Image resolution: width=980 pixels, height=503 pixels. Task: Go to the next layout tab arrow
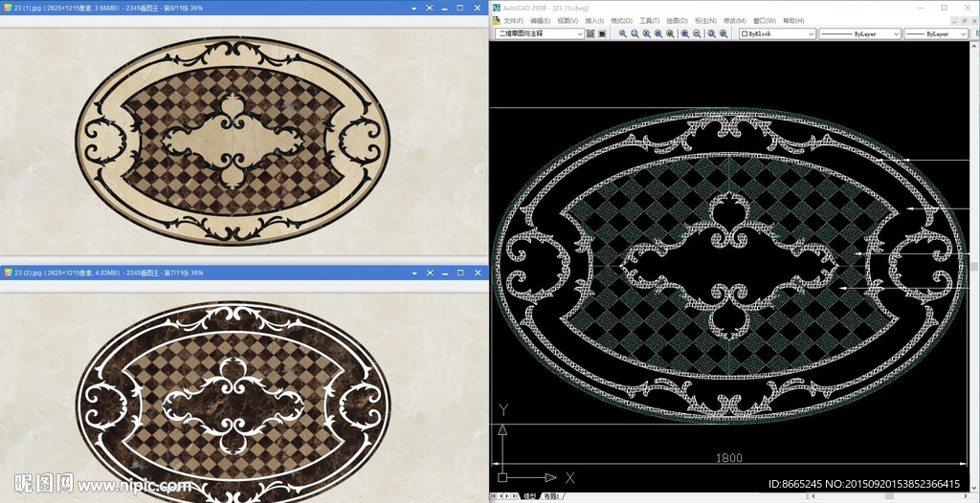[507, 496]
